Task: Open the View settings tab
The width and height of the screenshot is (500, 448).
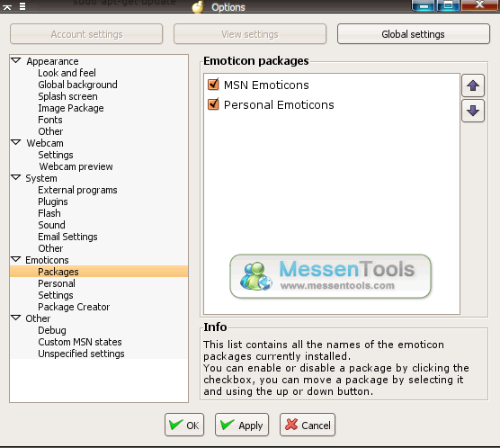Action: tap(250, 34)
